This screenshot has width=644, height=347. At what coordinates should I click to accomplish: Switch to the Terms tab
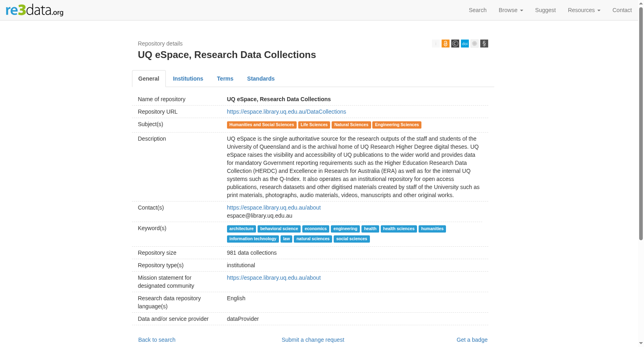(225, 79)
